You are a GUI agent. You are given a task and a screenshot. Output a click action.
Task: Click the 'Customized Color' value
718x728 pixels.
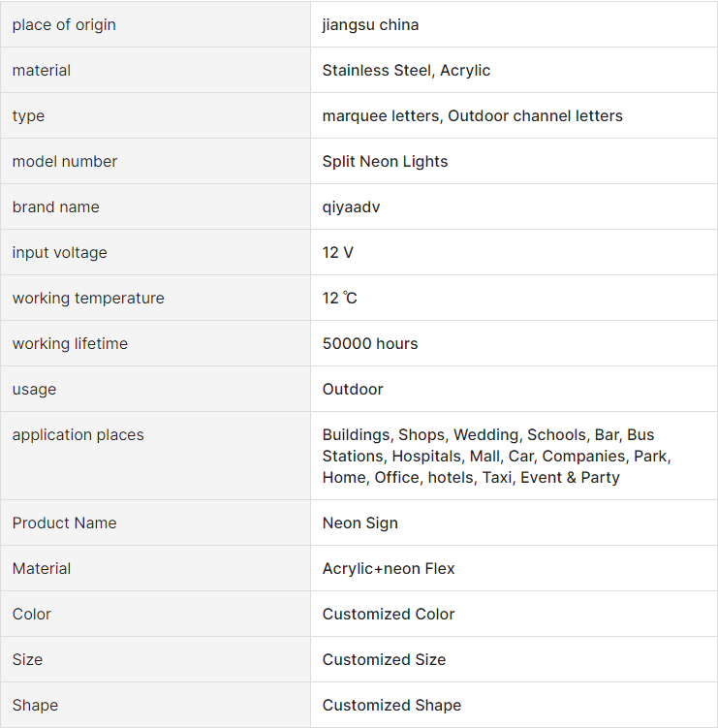pyautogui.click(x=389, y=615)
